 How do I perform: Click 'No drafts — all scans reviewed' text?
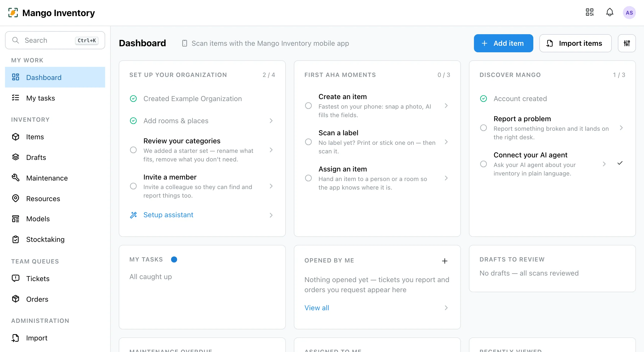pyautogui.click(x=529, y=273)
